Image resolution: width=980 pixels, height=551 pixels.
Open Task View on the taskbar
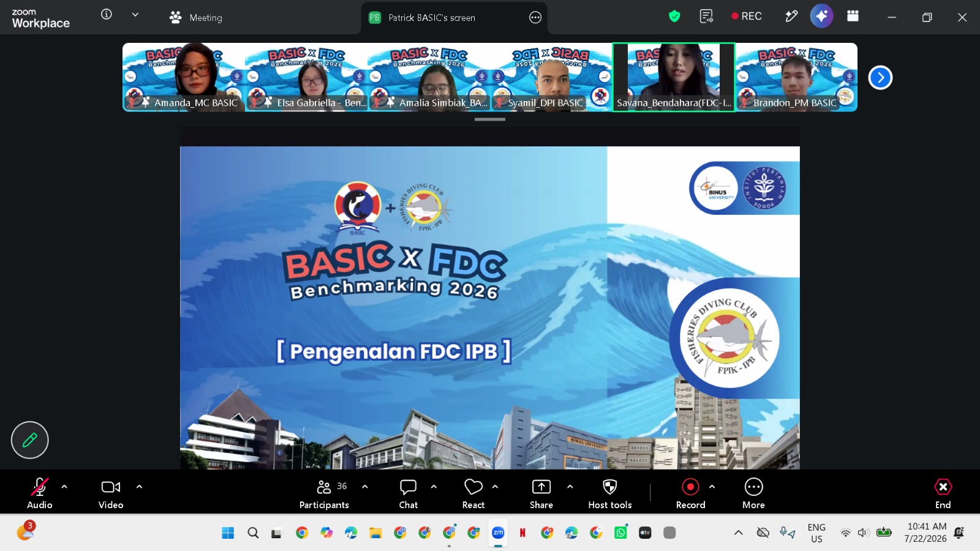tap(277, 533)
